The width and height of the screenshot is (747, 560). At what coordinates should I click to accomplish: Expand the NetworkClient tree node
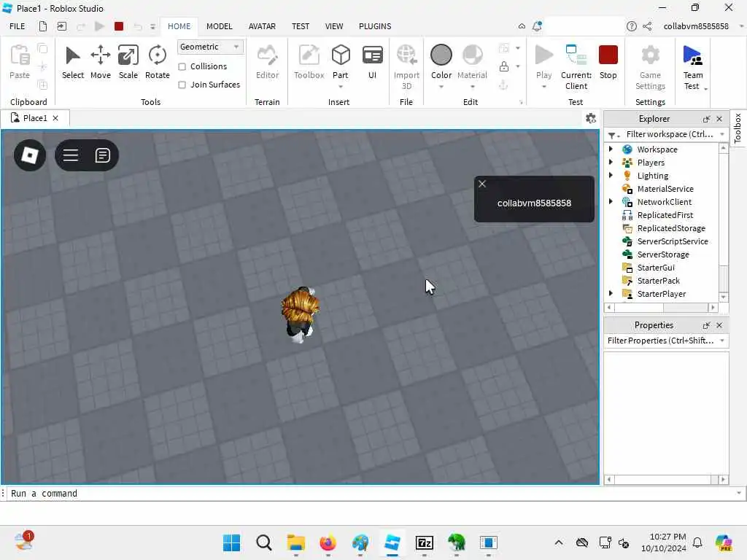click(x=611, y=201)
